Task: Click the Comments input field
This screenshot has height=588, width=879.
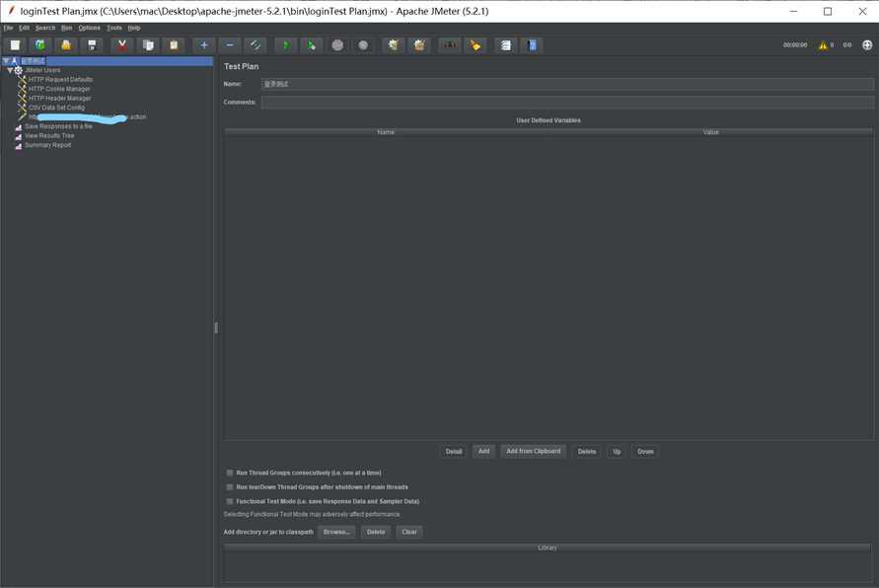Action: 567,103
